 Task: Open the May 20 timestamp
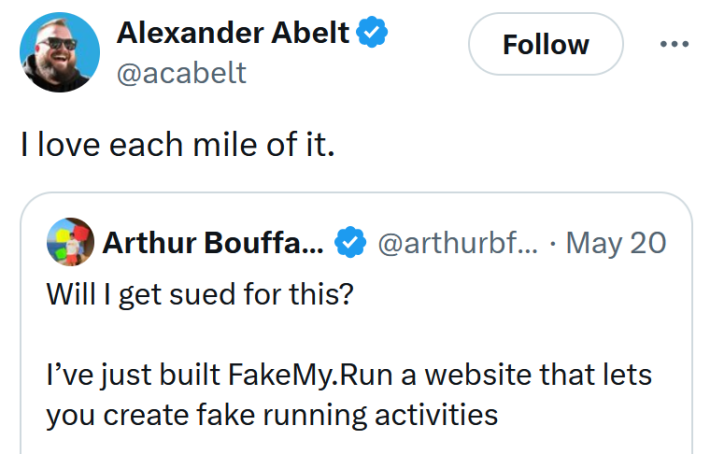click(x=615, y=243)
